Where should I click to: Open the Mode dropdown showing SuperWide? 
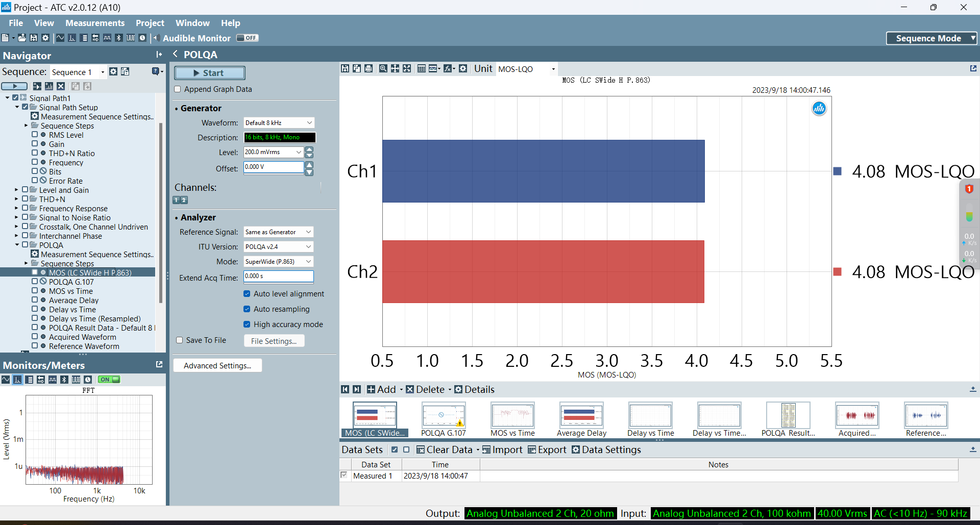(x=279, y=262)
